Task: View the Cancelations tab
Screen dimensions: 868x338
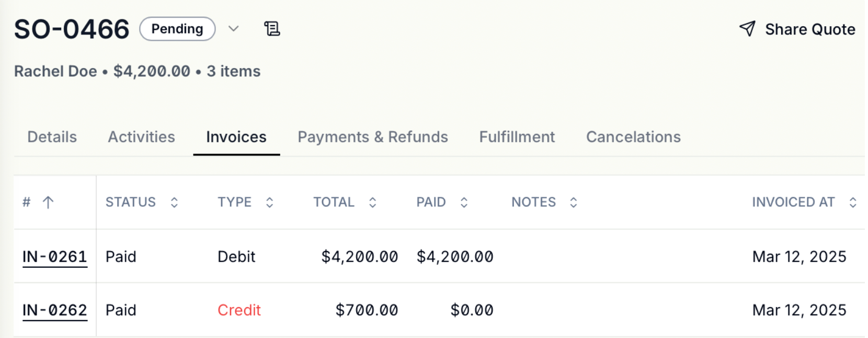Action: (633, 137)
